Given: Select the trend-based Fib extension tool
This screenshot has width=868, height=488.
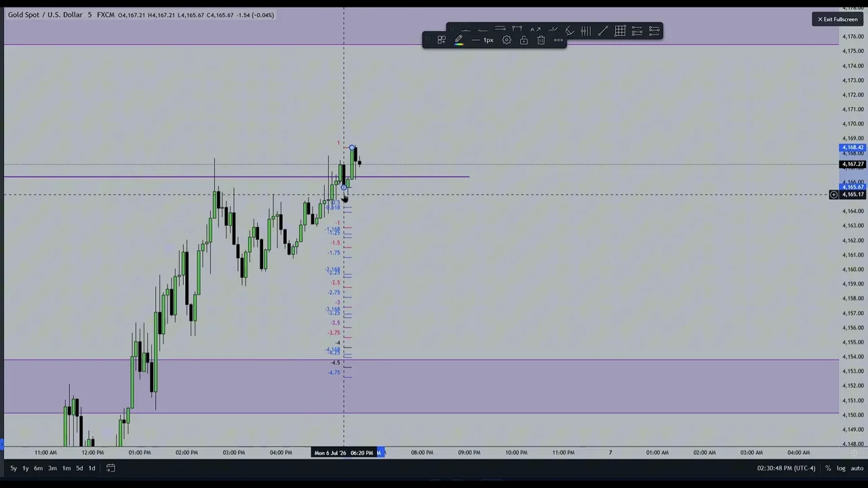Looking at the screenshot, I should (654, 30).
